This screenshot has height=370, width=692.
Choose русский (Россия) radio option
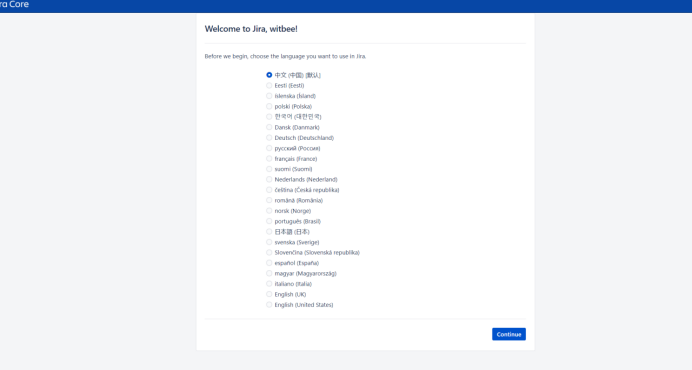click(269, 148)
